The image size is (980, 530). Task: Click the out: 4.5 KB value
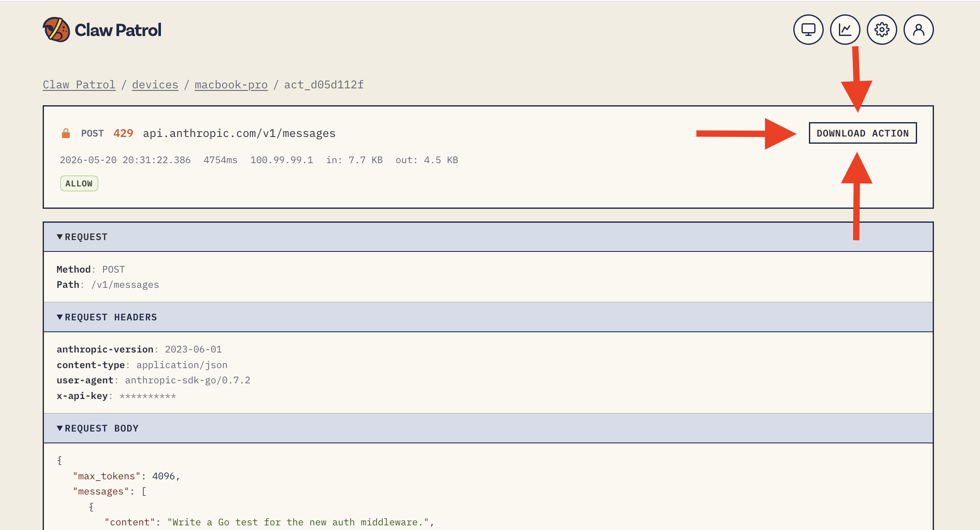tap(427, 160)
